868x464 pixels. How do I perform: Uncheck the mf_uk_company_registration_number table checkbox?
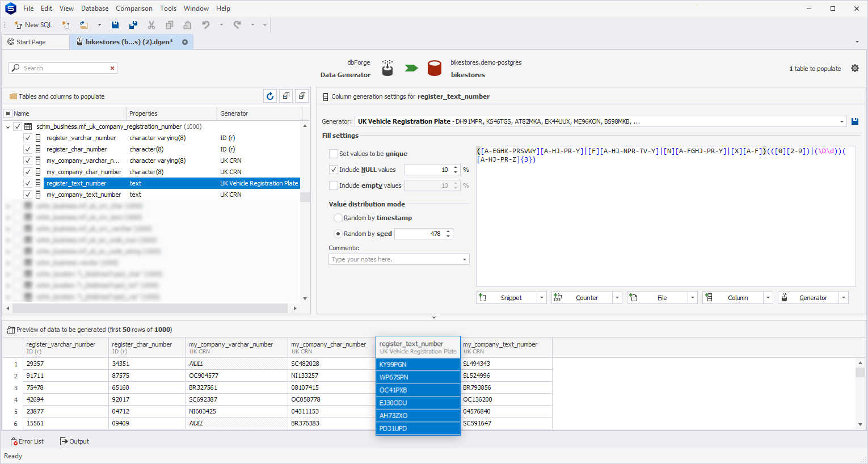click(18, 126)
